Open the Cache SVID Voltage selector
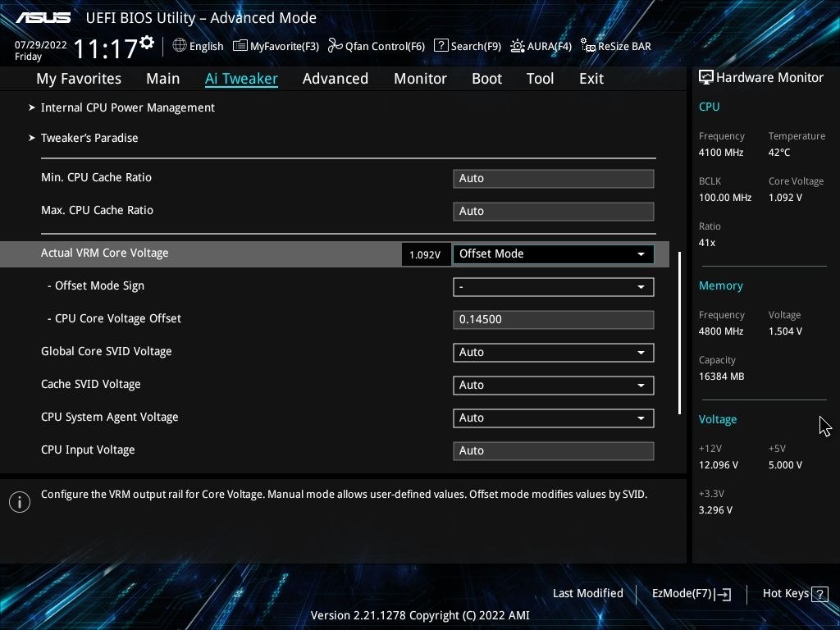The width and height of the screenshot is (840, 630). point(553,385)
